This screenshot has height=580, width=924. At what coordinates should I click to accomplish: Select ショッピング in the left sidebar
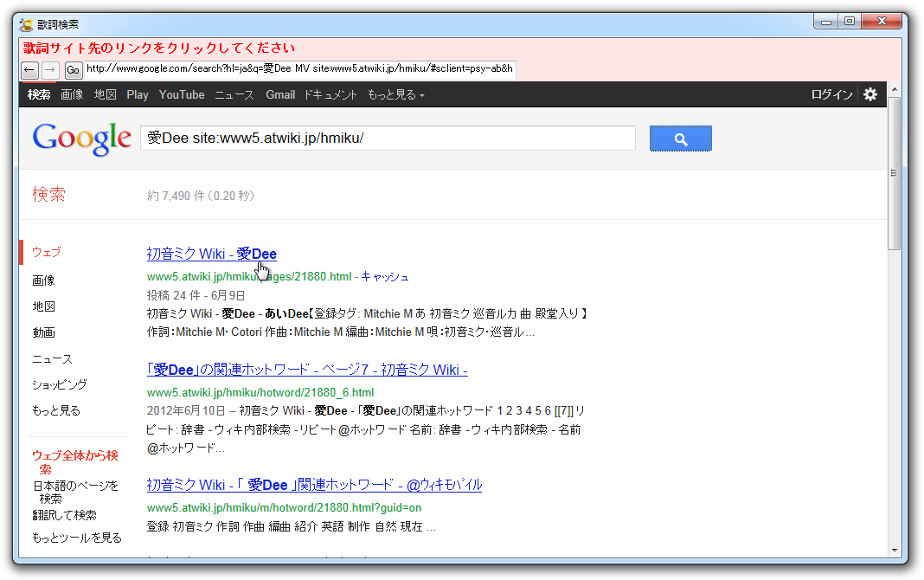pos(60,385)
